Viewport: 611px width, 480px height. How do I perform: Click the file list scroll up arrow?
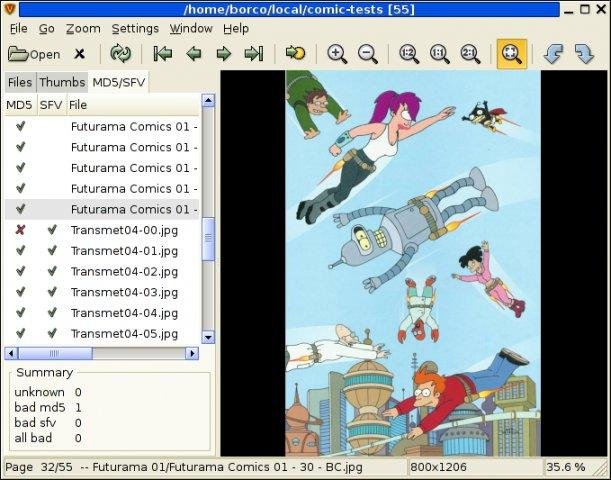(x=208, y=101)
